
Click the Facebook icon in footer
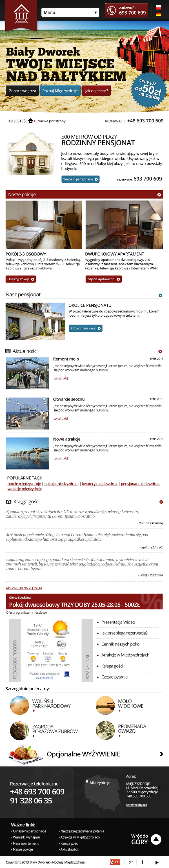pyautogui.click(x=143, y=862)
